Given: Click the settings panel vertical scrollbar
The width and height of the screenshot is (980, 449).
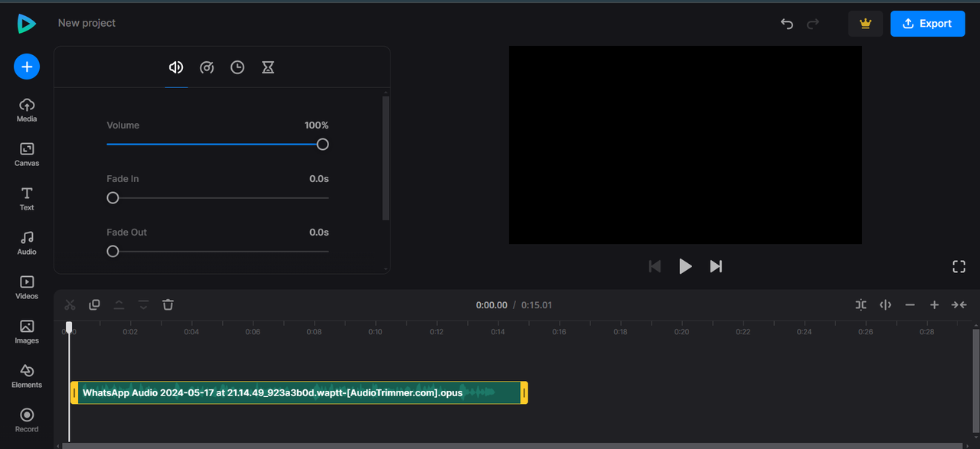Looking at the screenshot, I should click(385, 158).
